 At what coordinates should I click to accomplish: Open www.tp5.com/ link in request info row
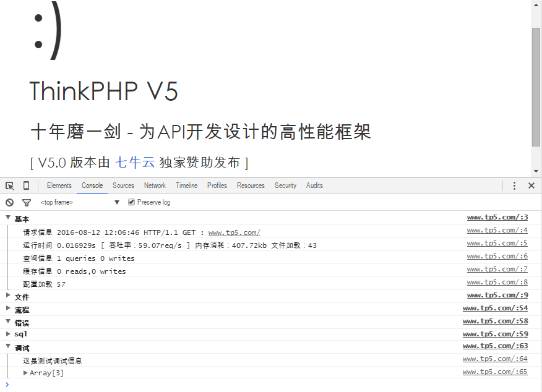(234, 232)
